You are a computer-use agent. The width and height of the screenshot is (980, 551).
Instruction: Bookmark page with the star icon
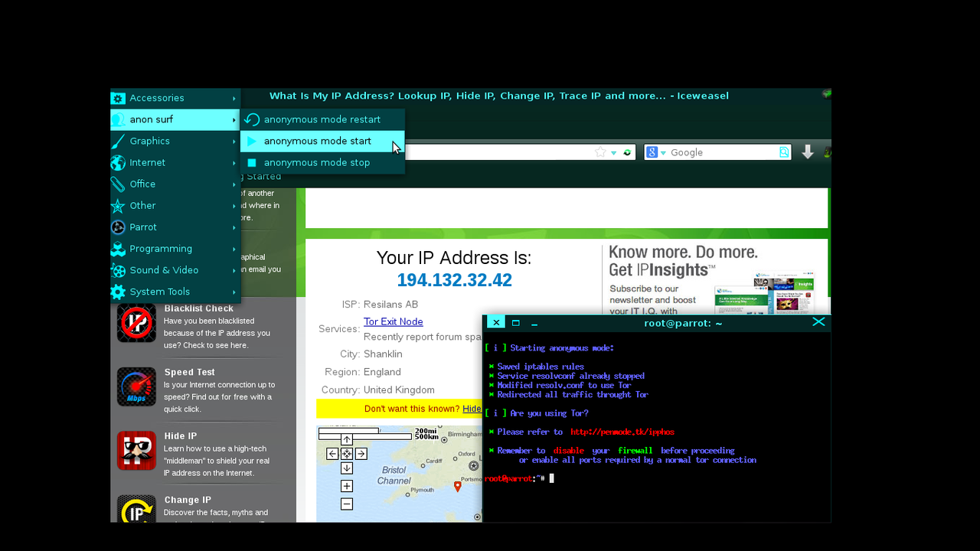tap(601, 152)
